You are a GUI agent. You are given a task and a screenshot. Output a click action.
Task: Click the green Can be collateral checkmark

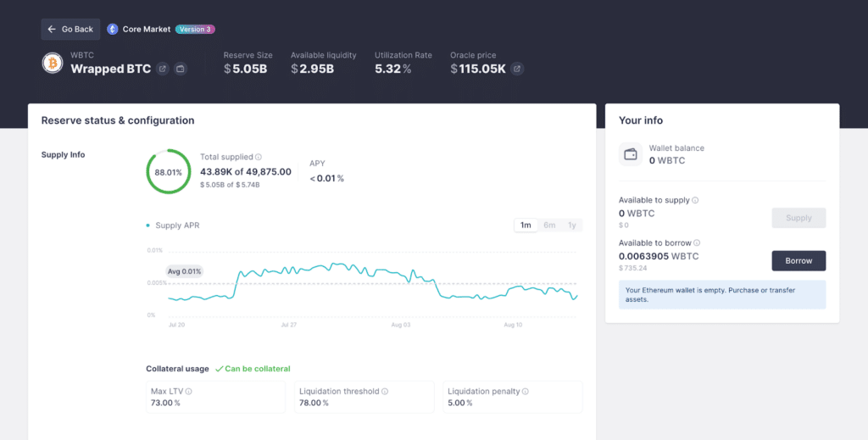(220, 369)
